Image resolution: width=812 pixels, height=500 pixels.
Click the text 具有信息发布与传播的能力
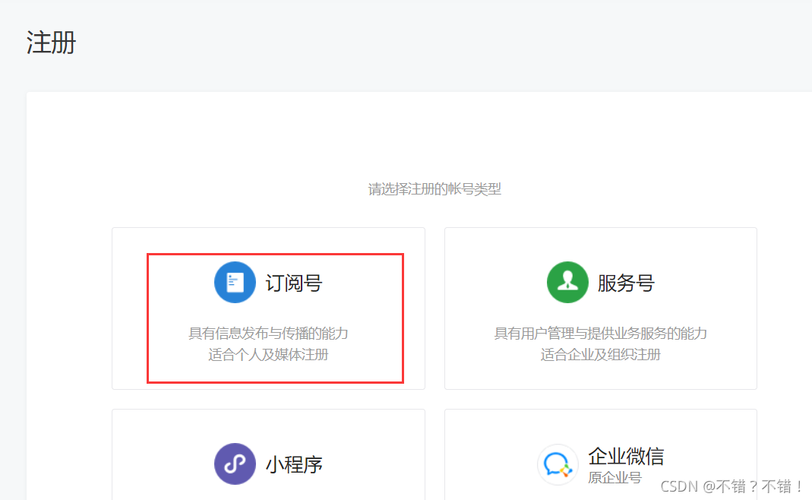pyautogui.click(x=268, y=333)
